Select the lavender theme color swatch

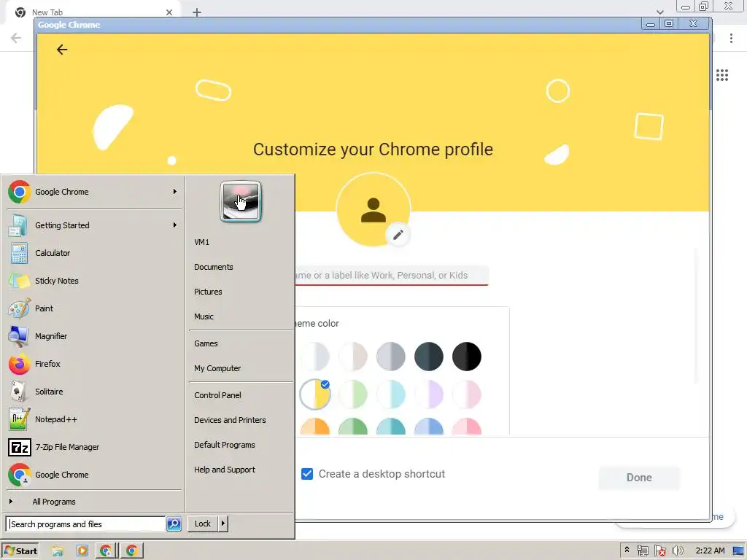click(429, 394)
